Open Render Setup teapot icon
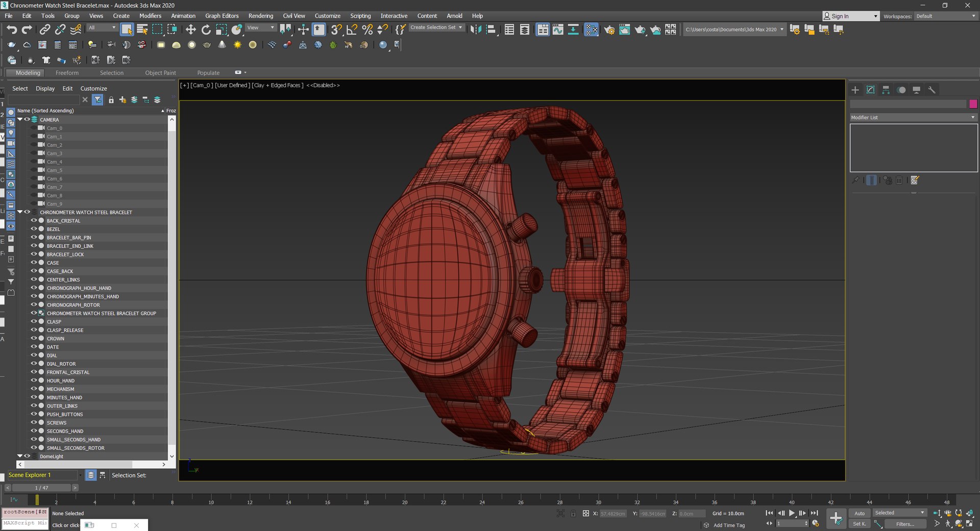 tap(609, 30)
